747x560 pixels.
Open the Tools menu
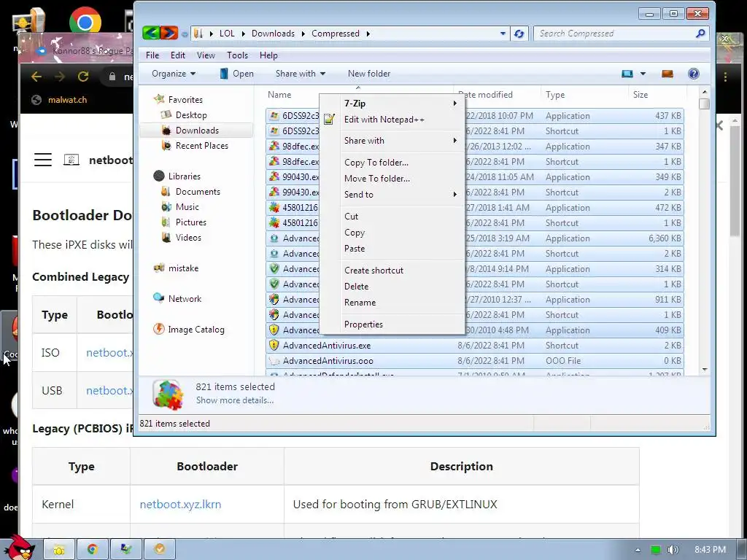click(x=237, y=55)
